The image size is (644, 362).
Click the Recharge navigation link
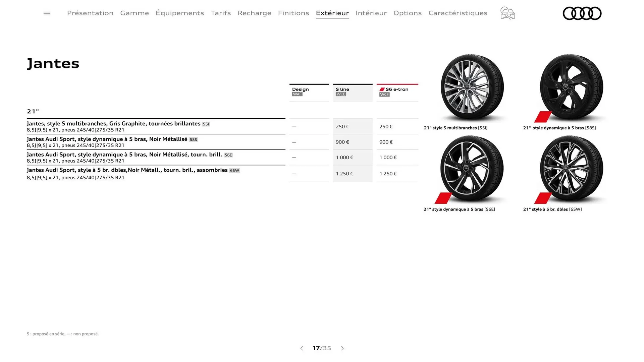tap(255, 13)
